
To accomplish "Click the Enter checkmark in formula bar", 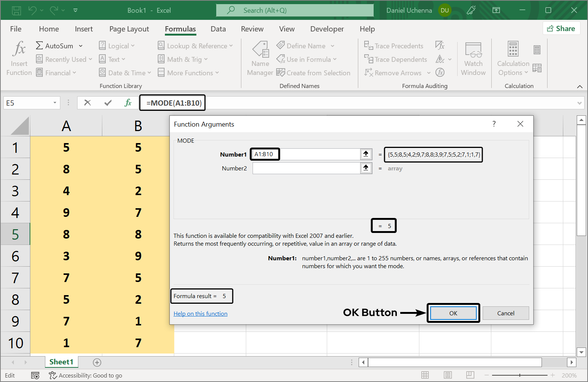I will (x=108, y=103).
